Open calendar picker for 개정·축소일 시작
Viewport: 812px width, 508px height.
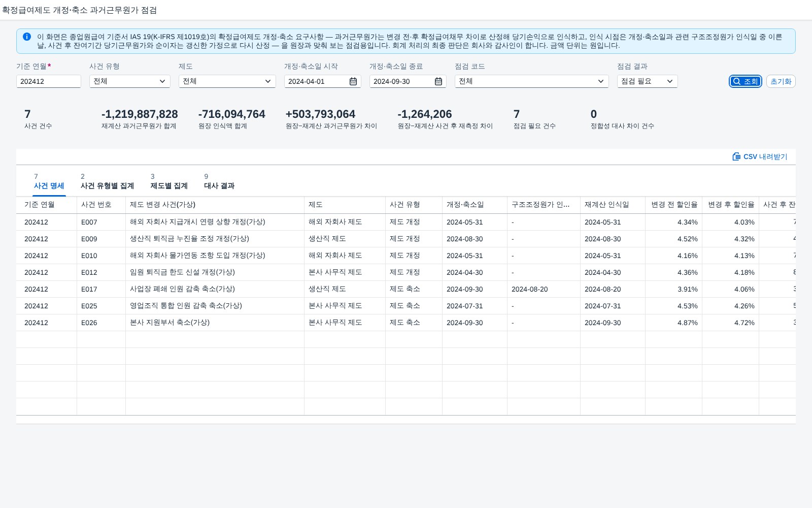pyautogui.click(x=353, y=81)
